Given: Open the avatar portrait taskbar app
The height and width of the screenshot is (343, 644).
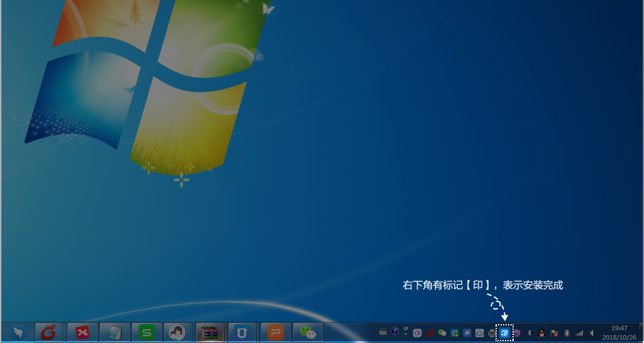Looking at the screenshot, I should pos(177,332).
